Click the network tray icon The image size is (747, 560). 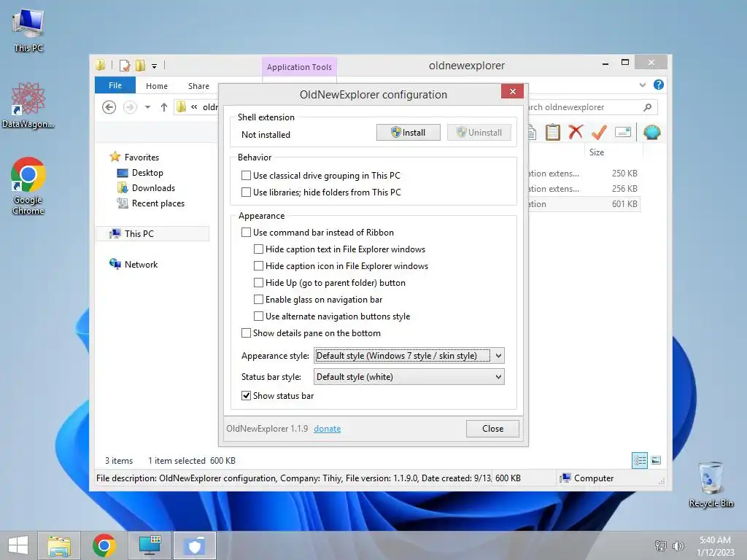pos(660,545)
